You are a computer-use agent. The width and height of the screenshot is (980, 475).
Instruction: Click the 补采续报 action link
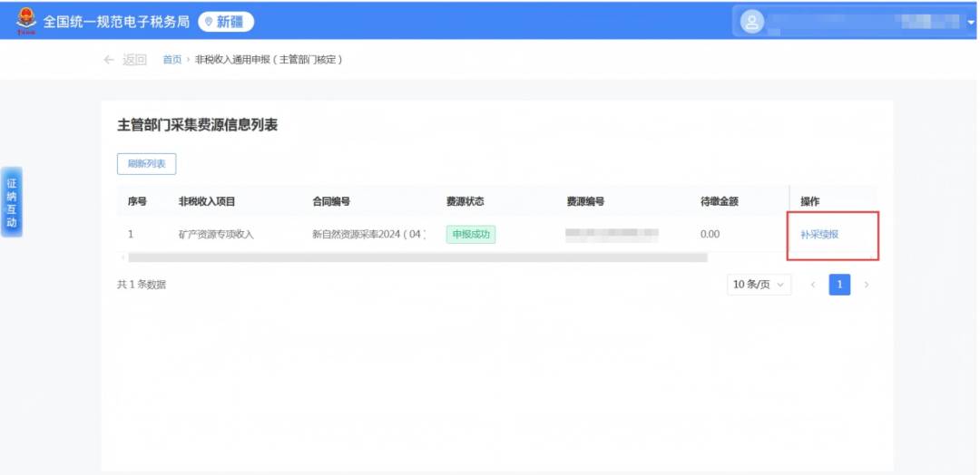coord(819,235)
